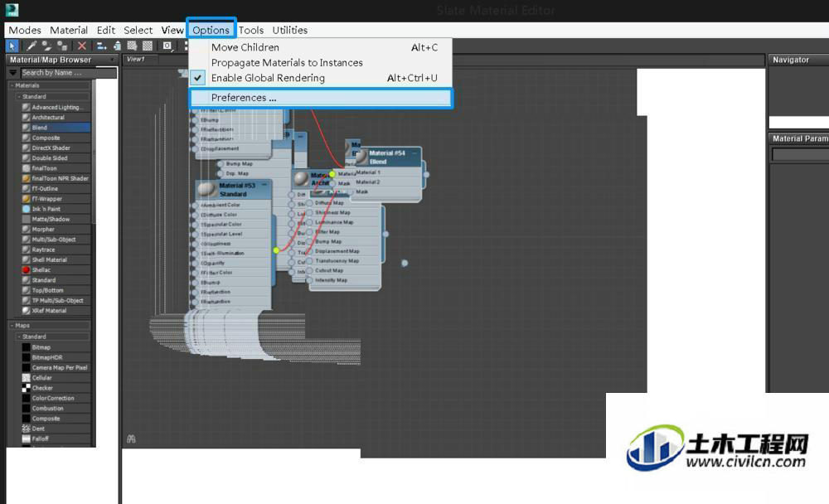Delete selected with the red X icon
The image size is (829, 504).
coord(81,46)
